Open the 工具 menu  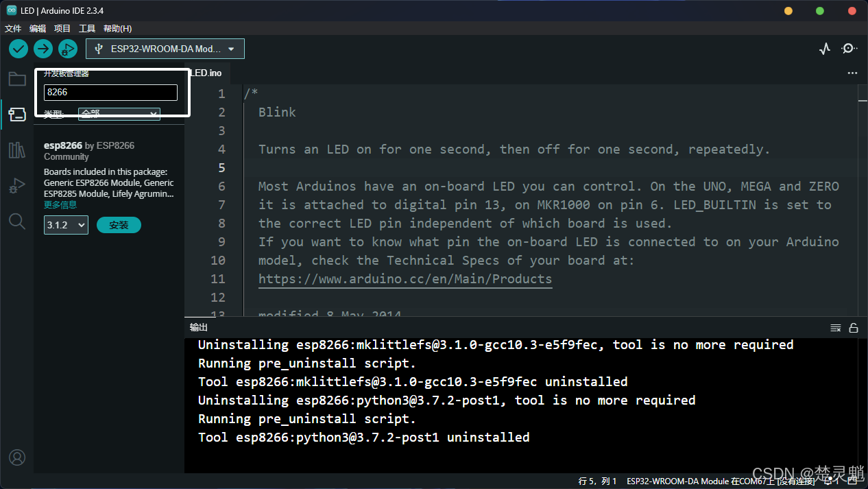[87, 28]
